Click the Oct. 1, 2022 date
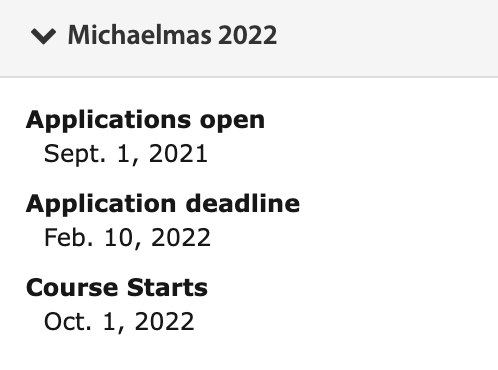 click(x=119, y=322)
